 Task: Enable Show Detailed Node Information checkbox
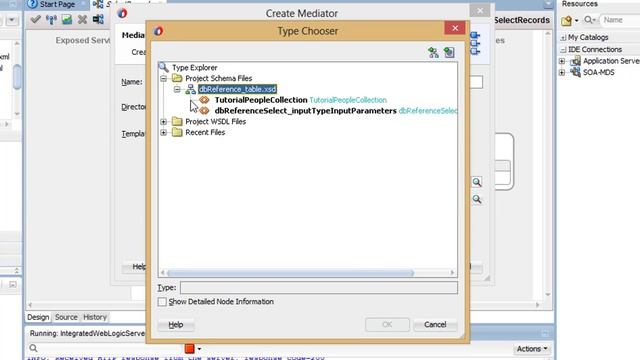(x=162, y=302)
